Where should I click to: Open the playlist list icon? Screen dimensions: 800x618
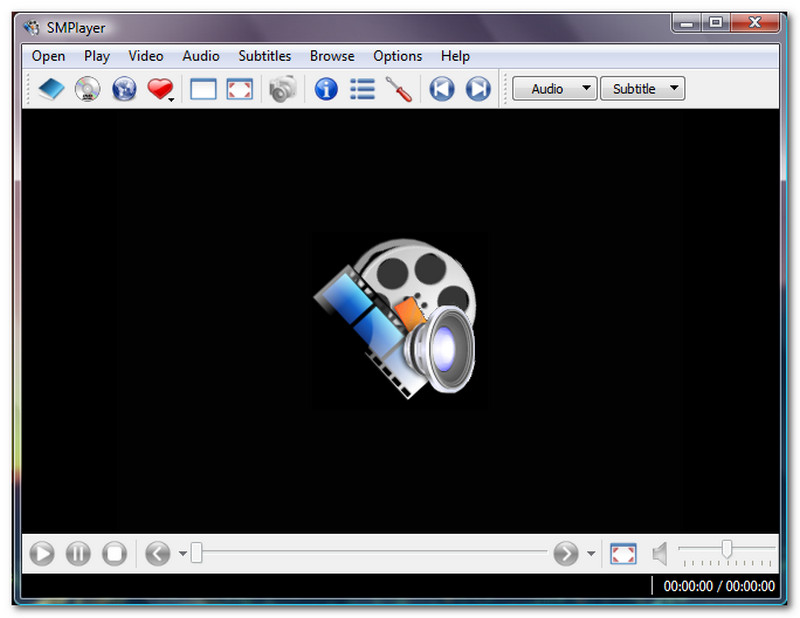[x=363, y=89]
